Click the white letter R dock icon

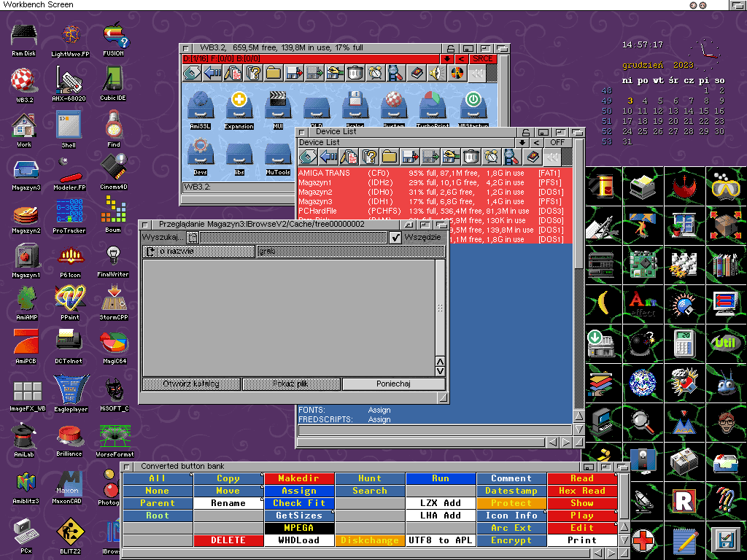(684, 501)
